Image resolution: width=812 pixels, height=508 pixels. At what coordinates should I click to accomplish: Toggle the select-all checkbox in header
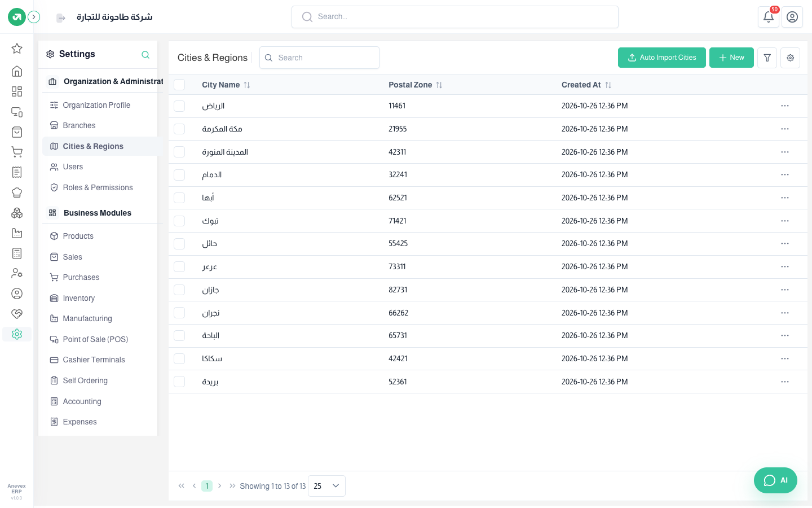point(179,85)
